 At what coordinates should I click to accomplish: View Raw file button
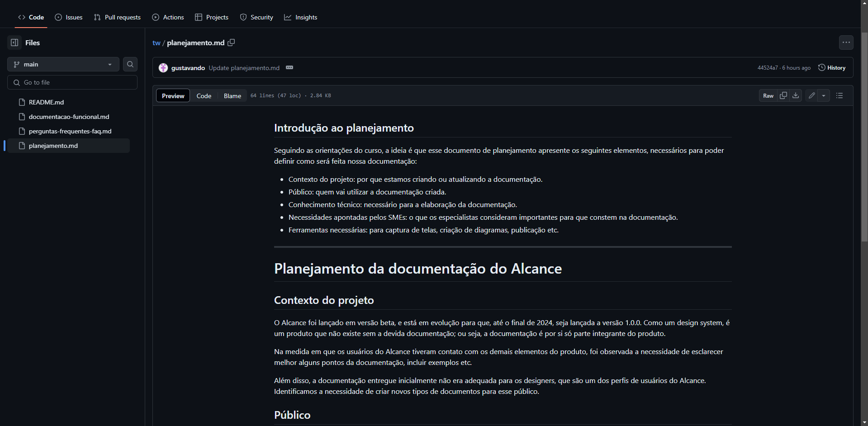[768, 95]
